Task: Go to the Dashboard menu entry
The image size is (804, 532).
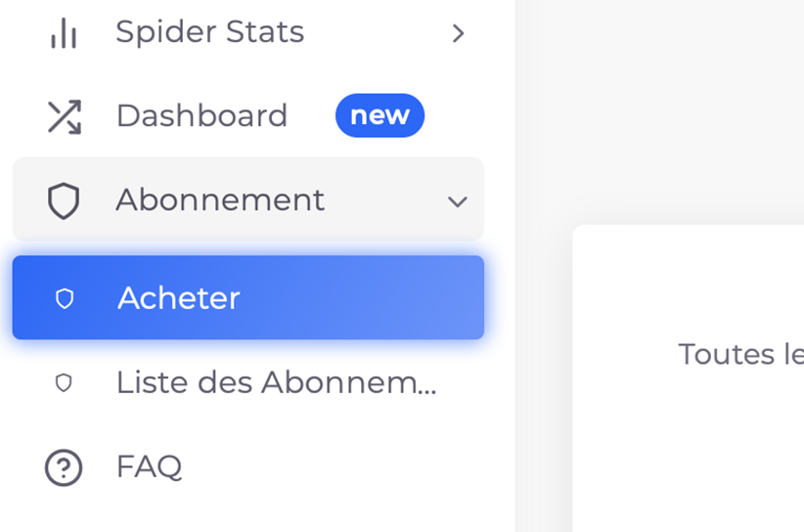Action: pyautogui.click(x=201, y=116)
